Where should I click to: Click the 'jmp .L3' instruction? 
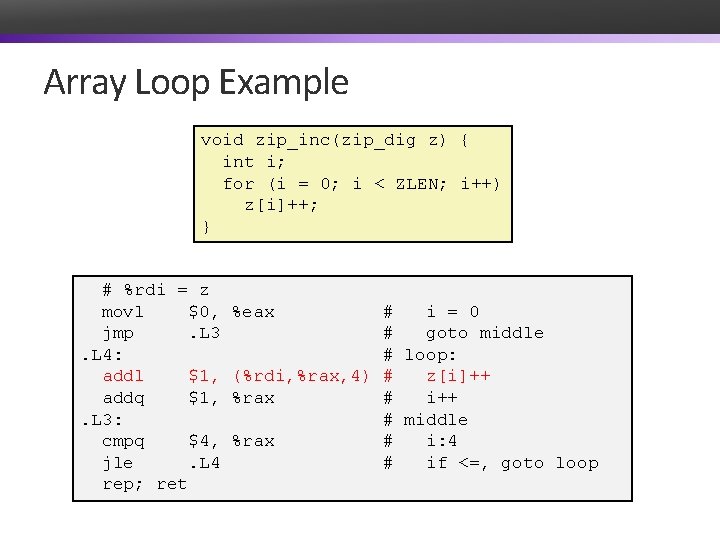(161, 333)
